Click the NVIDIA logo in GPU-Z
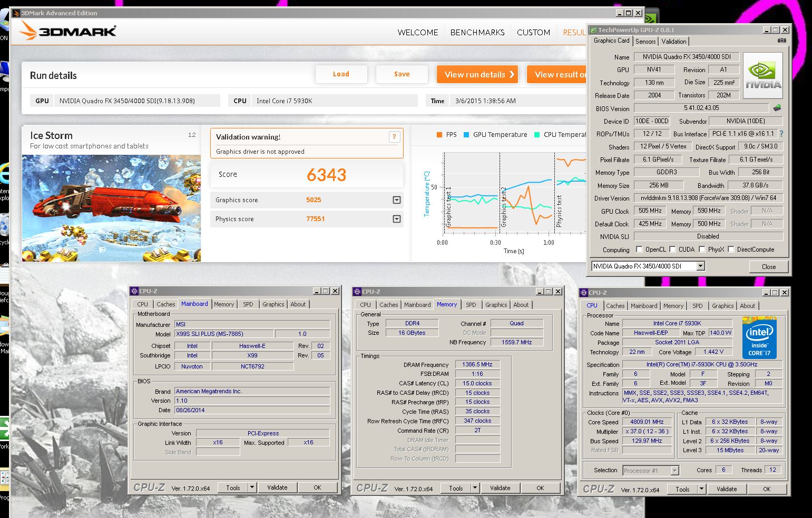The image size is (812, 518). pos(762,75)
